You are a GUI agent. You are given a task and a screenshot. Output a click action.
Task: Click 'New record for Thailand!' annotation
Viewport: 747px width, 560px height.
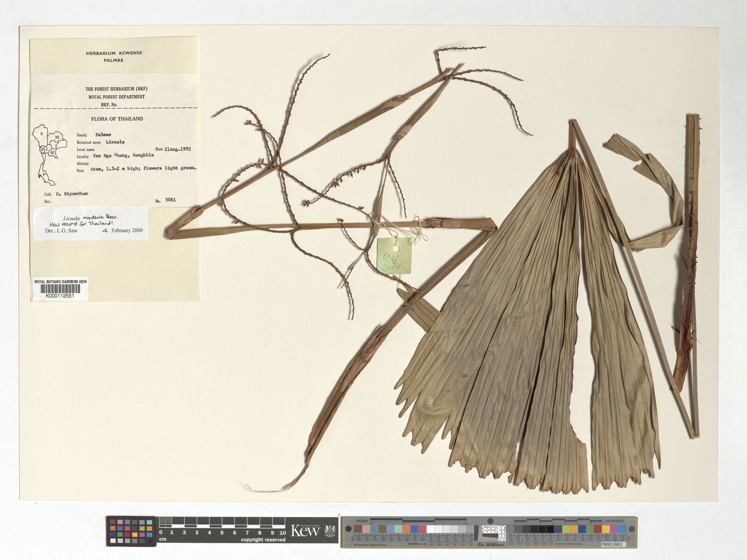[x=82, y=224]
